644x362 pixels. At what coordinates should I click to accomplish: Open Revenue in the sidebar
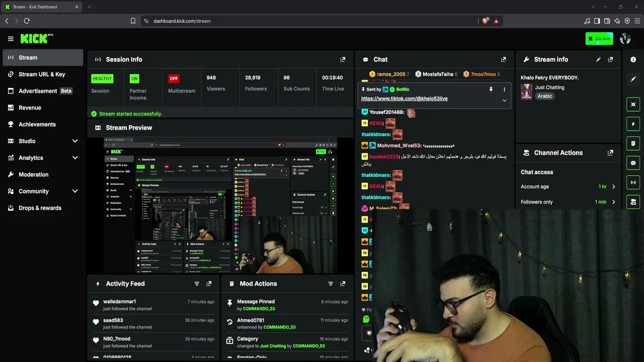43,108
